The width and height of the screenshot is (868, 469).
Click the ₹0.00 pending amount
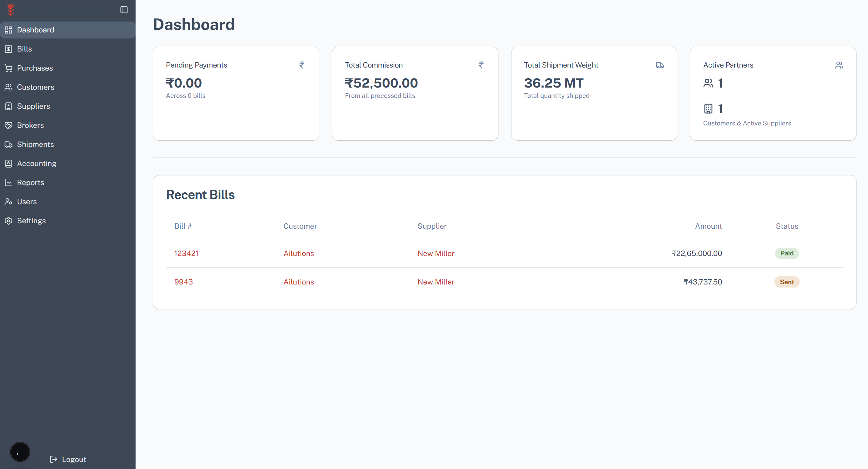point(184,83)
